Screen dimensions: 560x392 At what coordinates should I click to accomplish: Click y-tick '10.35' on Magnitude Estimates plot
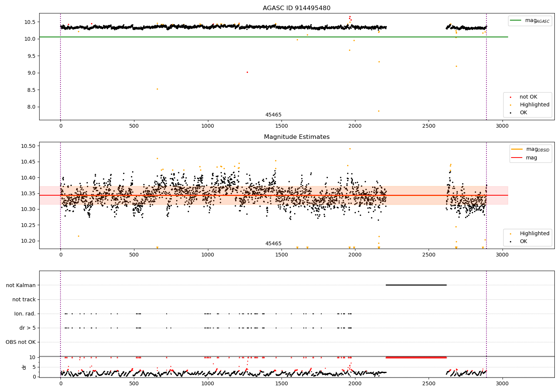pos(28,193)
